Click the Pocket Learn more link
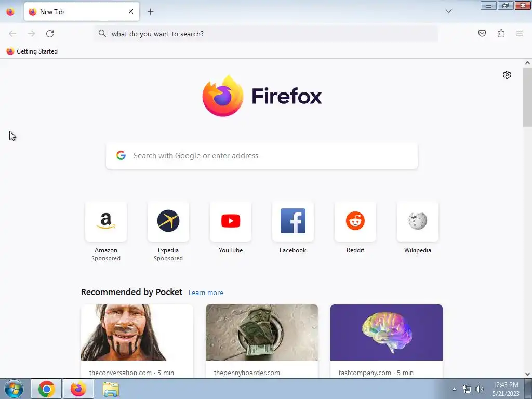Image resolution: width=532 pixels, height=399 pixels. [206, 293]
